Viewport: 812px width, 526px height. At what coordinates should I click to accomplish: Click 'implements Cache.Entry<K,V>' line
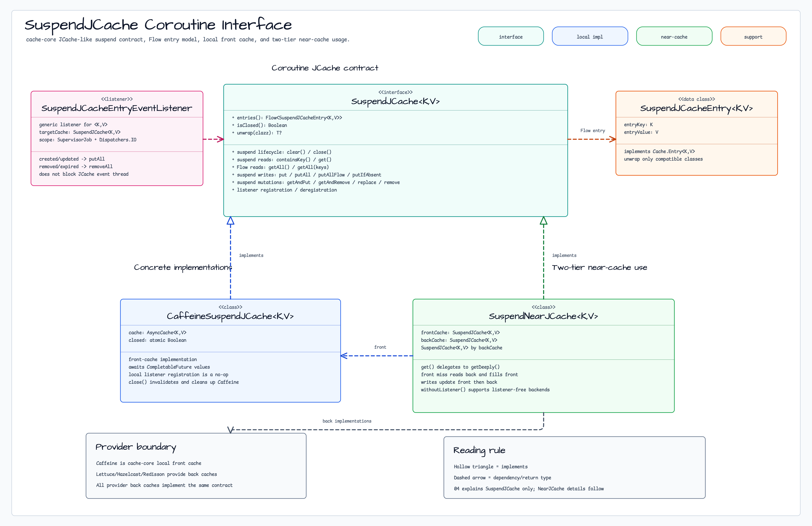[659, 151]
